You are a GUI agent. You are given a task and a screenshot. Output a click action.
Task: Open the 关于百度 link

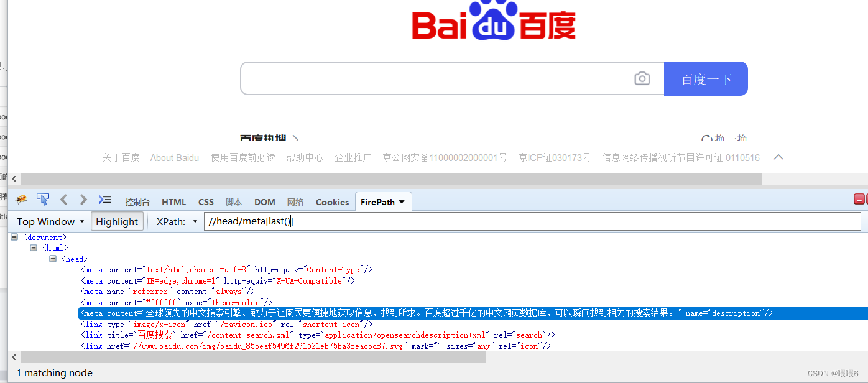(x=121, y=158)
